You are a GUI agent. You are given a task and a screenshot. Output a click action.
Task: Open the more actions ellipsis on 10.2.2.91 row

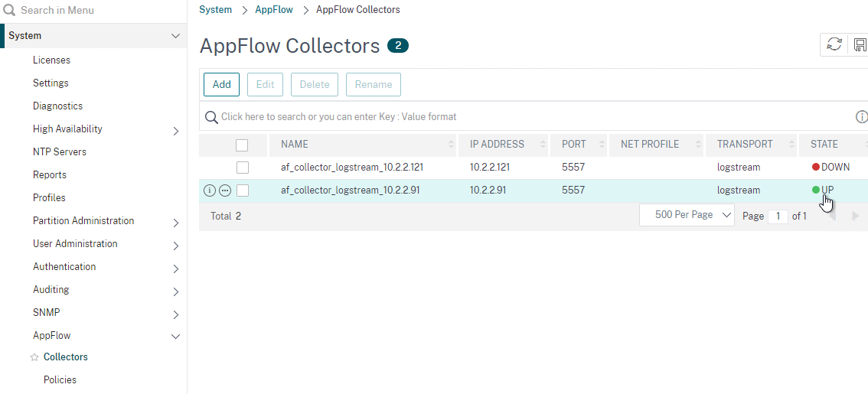[225, 190]
